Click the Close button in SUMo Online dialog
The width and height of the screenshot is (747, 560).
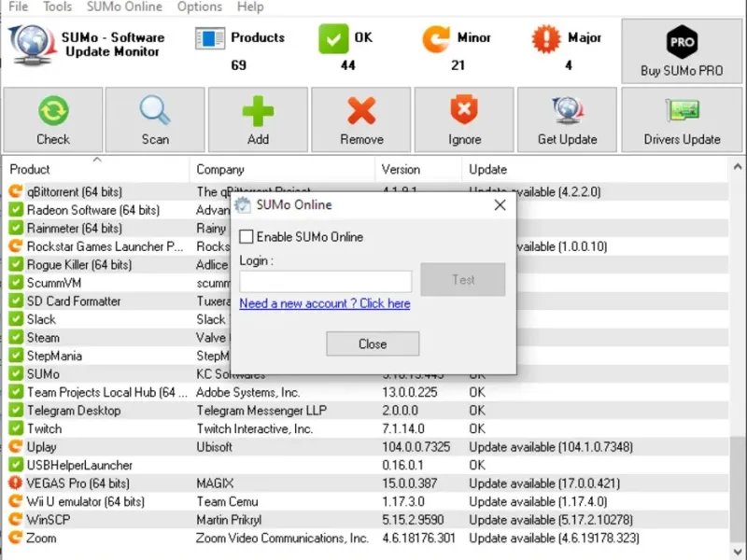coord(373,343)
